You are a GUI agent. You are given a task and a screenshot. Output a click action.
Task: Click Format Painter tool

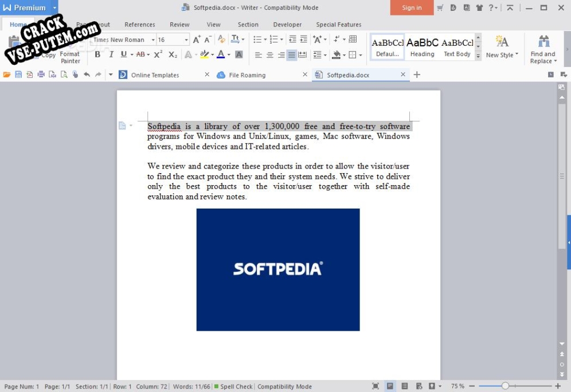pyautogui.click(x=70, y=57)
